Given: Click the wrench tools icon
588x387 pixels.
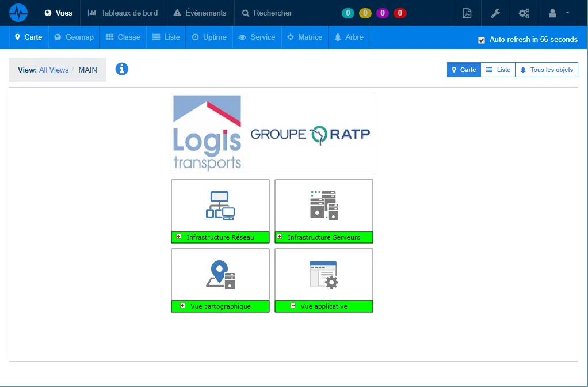Looking at the screenshot, I should [495, 13].
